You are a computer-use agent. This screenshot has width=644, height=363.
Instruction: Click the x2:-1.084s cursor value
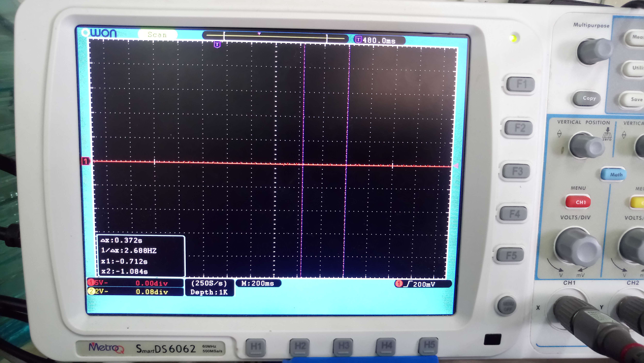coord(124,271)
